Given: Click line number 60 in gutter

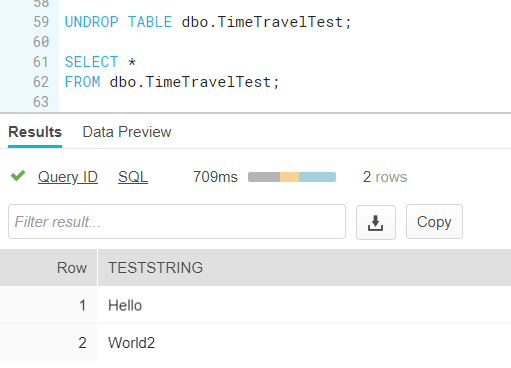Looking at the screenshot, I should 41,42.
